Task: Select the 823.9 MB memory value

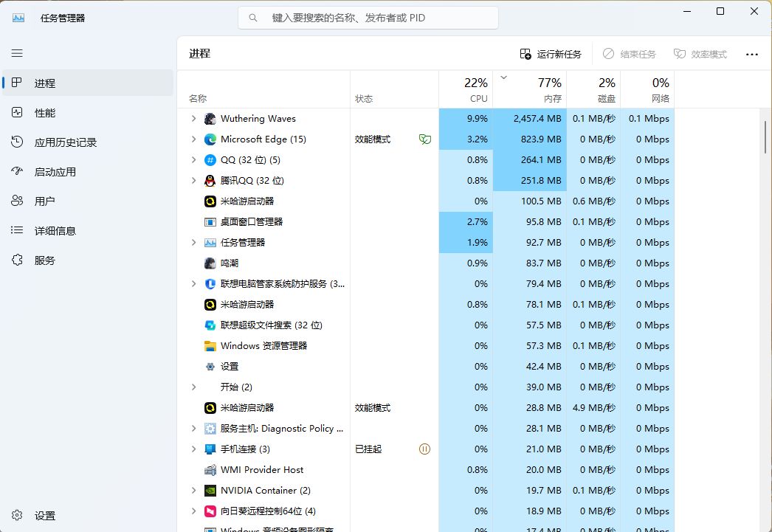Action: tap(541, 139)
